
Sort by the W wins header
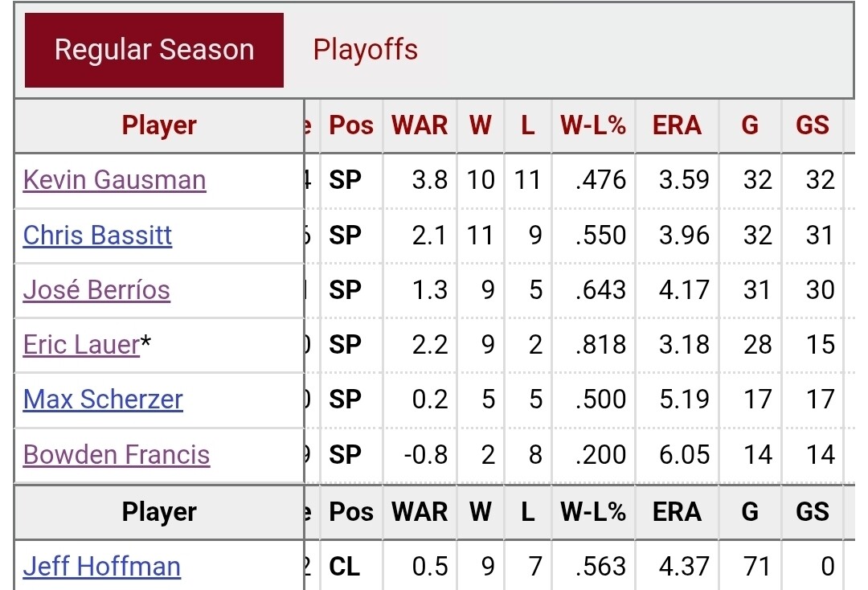[x=481, y=125]
